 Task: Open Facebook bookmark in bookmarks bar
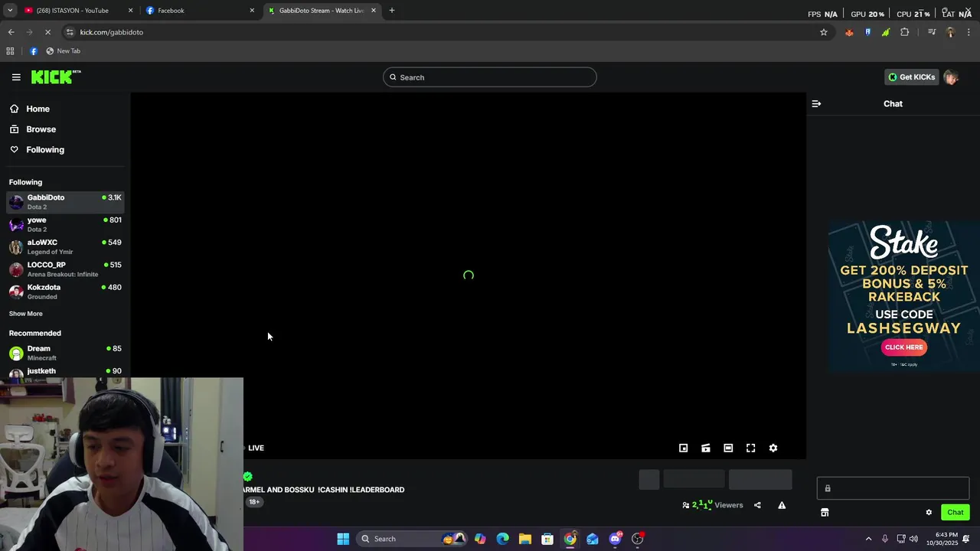(34, 51)
